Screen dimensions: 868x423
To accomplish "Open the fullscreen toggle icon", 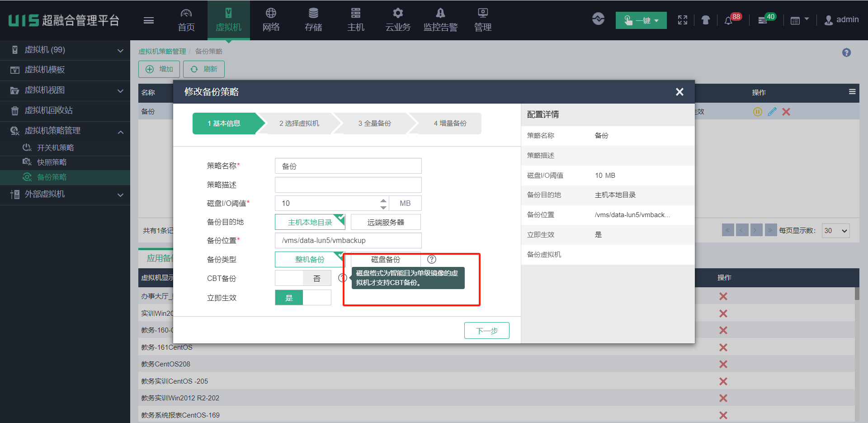I will tap(683, 20).
